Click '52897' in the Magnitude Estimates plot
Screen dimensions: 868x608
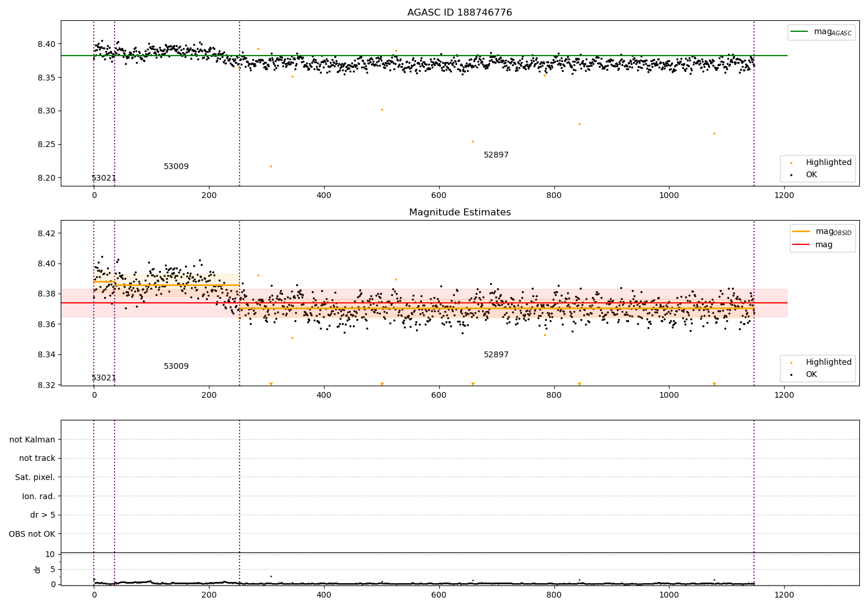pos(496,355)
